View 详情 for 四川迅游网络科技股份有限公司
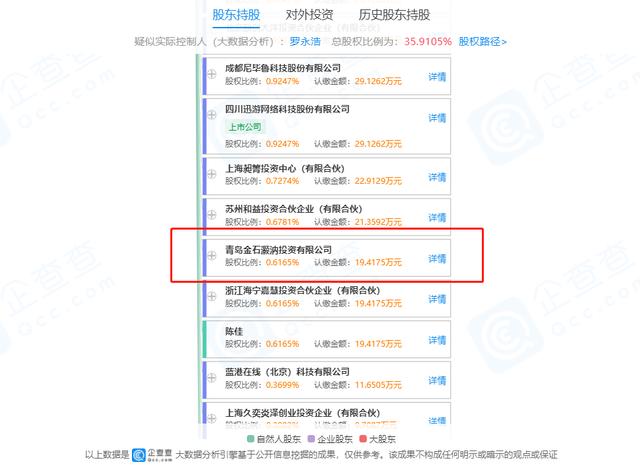The width and height of the screenshot is (640, 468). 437,118
